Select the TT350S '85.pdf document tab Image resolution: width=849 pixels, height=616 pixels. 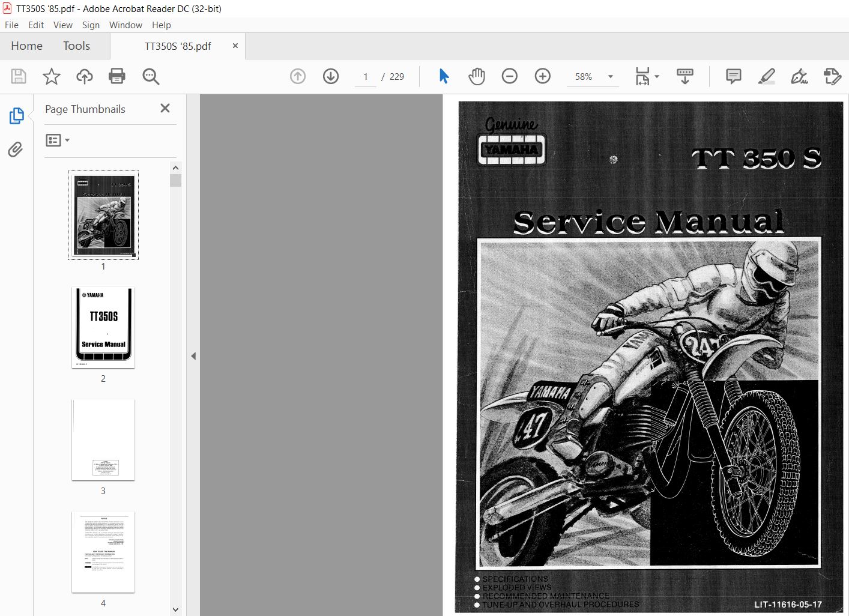pyautogui.click(x=178, y=46)
